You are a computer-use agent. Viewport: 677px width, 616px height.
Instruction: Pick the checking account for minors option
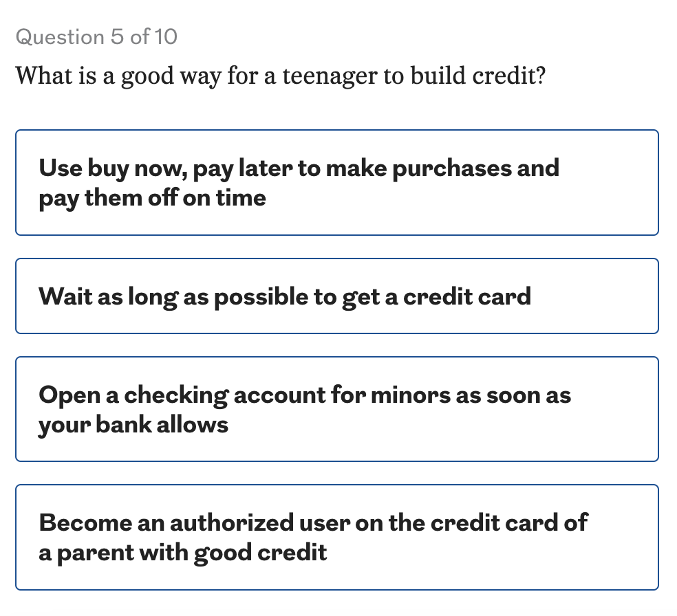point(336,409)
